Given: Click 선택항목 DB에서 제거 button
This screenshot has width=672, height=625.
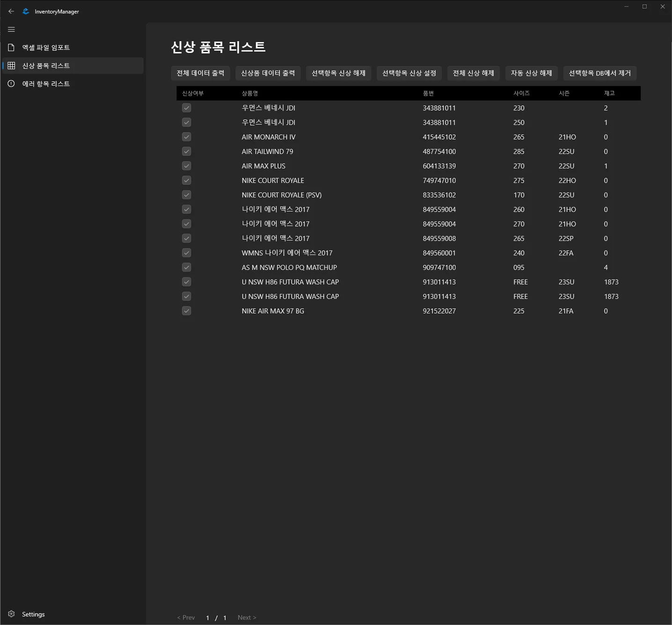Looking at the screenshot, I should point(600,73).
